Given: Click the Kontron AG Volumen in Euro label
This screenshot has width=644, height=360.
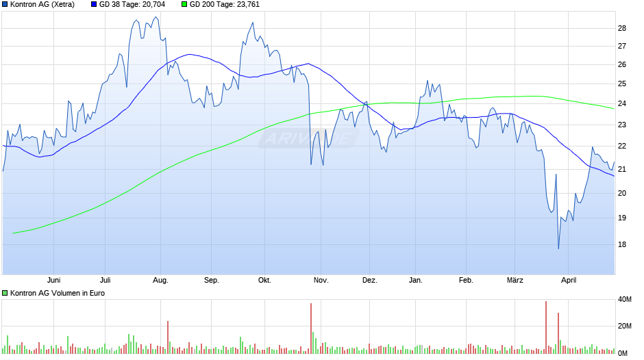Looking at the screenshot, I should coord(58,293).
